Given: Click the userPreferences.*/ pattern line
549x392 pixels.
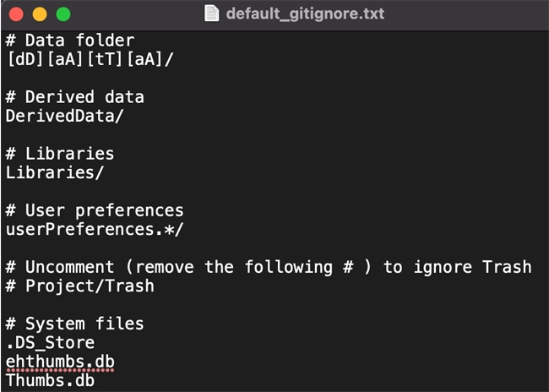Looking at the screenshot, I should [95, 229].
